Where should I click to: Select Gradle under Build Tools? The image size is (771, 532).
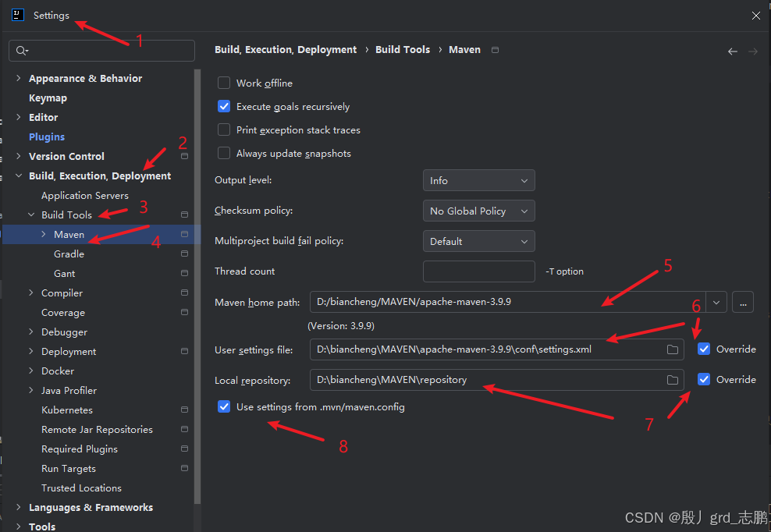coord(69,254)
